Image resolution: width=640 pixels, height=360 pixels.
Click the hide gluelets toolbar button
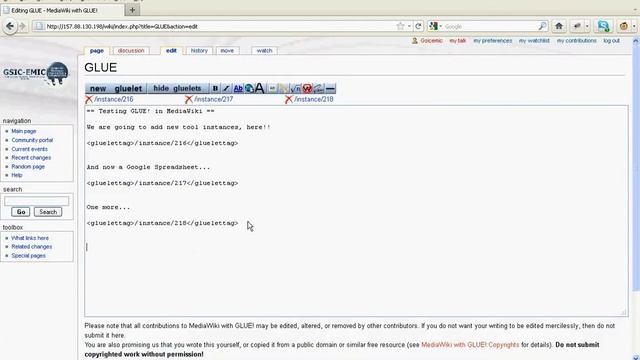(177, 88)
